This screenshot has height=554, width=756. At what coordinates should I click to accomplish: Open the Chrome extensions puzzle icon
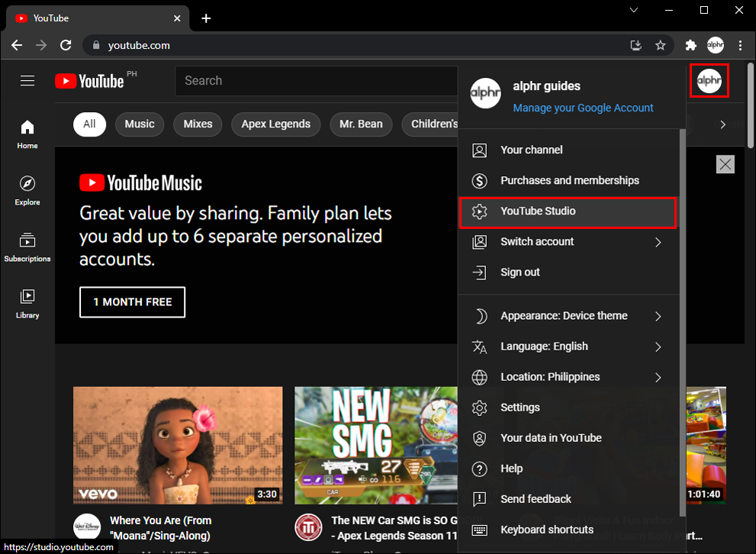click(691, 45)
